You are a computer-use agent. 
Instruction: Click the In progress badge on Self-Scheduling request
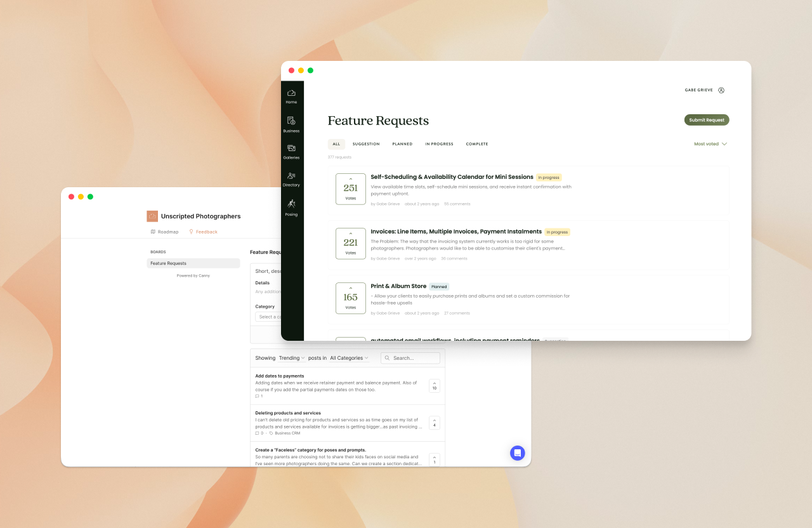[x=549, y=178]
